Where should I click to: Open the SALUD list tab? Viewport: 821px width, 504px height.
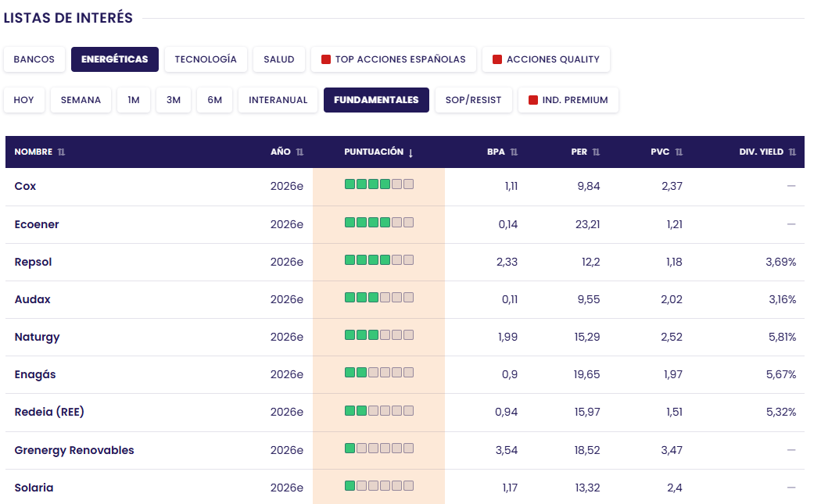click(279, 59)
